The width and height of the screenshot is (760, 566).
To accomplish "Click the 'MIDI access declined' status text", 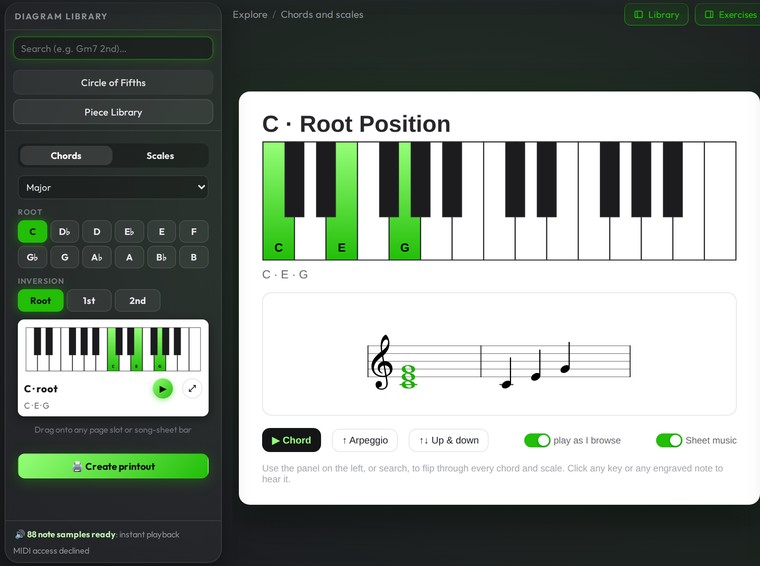I will [x=51, y=550].
